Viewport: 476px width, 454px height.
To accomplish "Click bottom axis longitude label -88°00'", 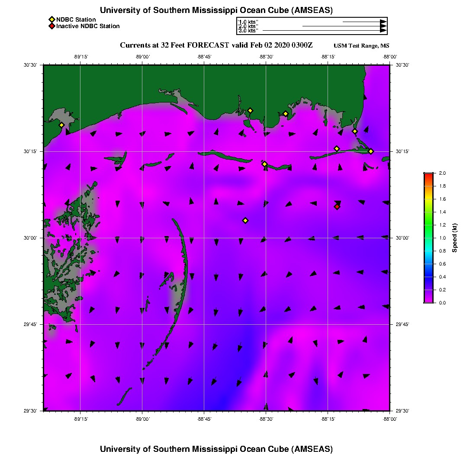I will pos(390,419).
